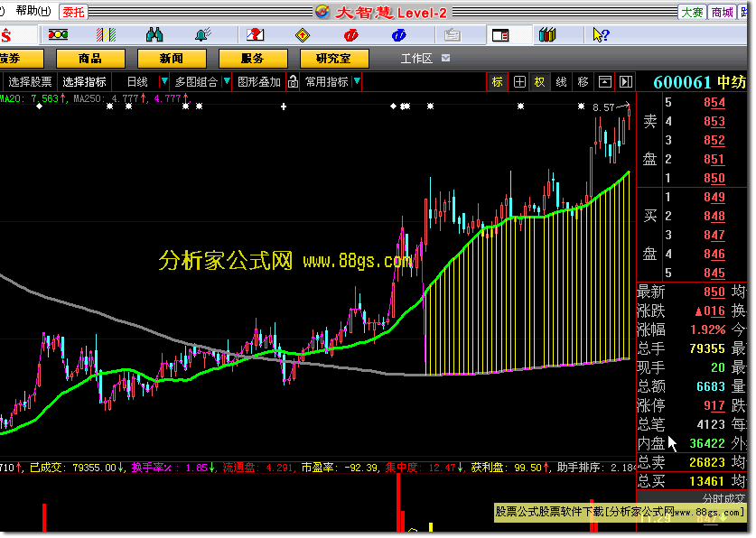Click the striped color bars toolbar icon
The image size is (756, 538).
pos(106,34)
